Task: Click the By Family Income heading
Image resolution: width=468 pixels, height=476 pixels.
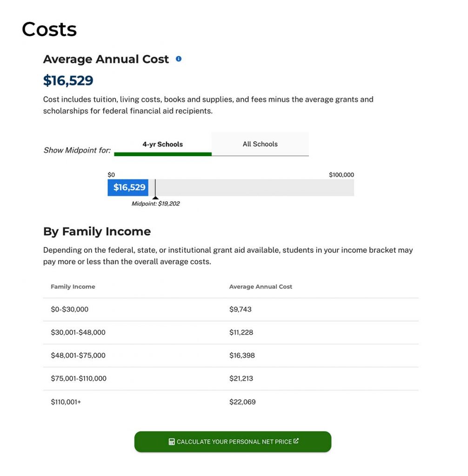Action: (x=97, y=231)
